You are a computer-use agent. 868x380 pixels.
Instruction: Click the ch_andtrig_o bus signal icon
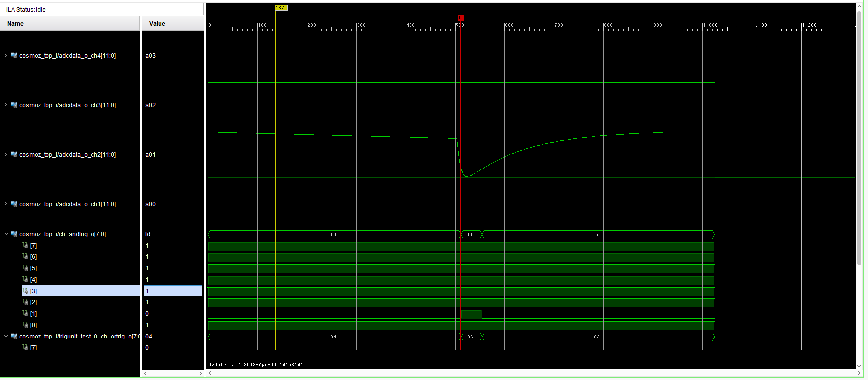pyautogui.click(x=14, y=234)
